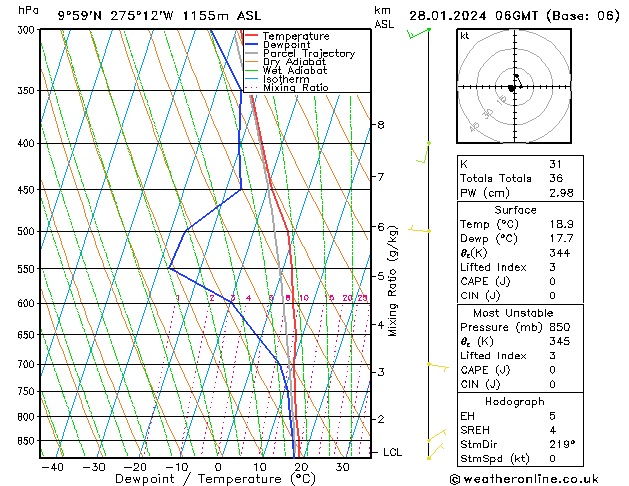The image size is (629, 486).
Task: Click the 'hPa' axis unit label
Action: (28, 10)
